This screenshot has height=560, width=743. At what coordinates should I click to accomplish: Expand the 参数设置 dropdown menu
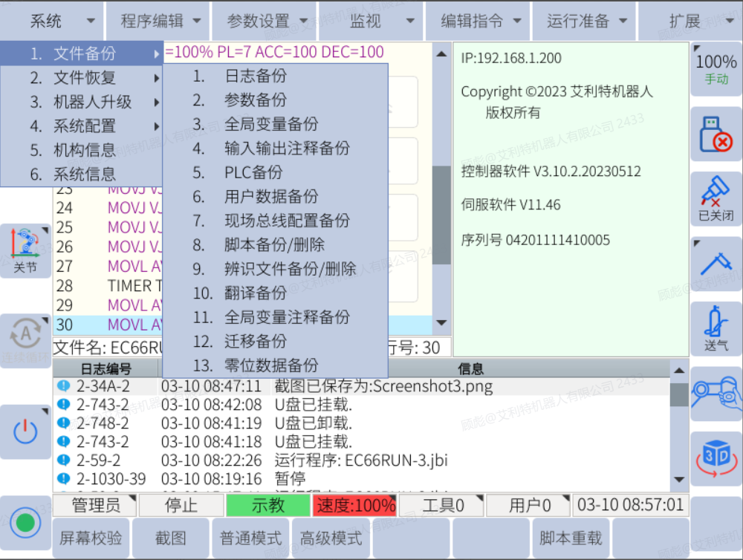coord(267,22)
